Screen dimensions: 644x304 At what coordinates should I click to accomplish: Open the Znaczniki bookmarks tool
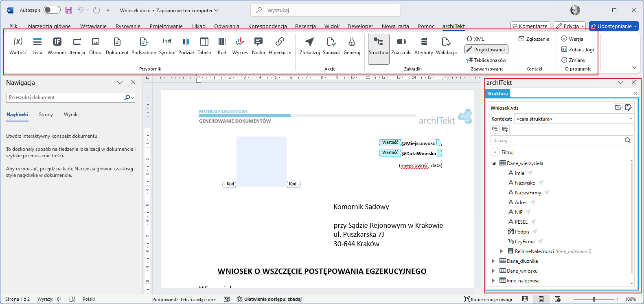pyautogui.click(x=401, y=46)
